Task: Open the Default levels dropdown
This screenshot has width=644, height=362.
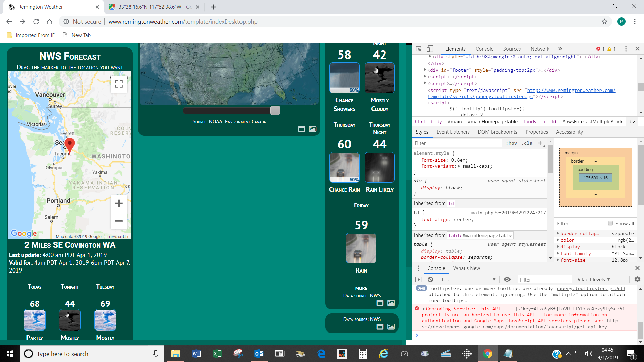Action: pos(592,280)
